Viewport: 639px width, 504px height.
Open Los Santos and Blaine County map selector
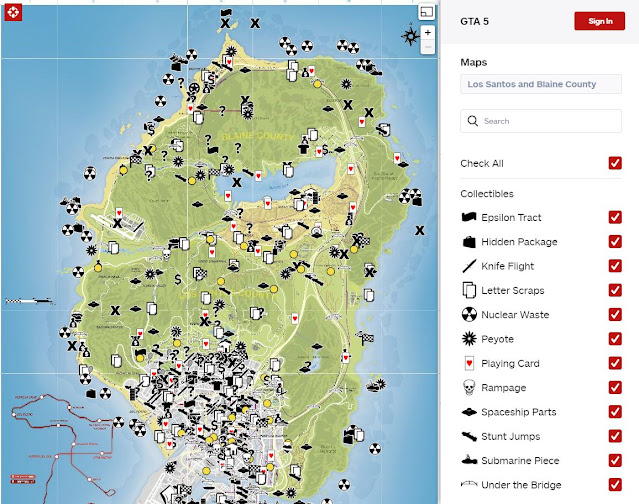(541, 84)
